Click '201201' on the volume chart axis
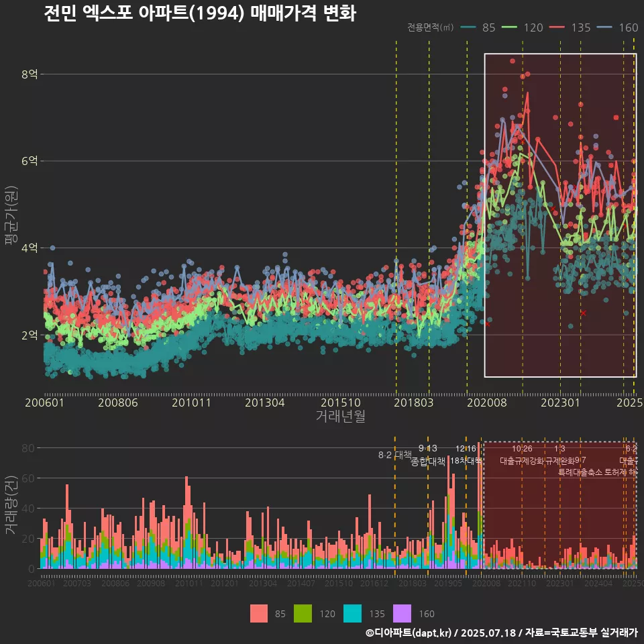The image size is (644, 644). (225, 583)
